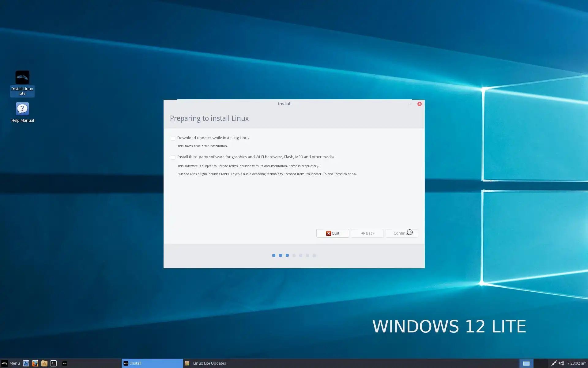Click the Back button
Image resolution: width=588 pixels, height=368 pixels.
point(367,233)
